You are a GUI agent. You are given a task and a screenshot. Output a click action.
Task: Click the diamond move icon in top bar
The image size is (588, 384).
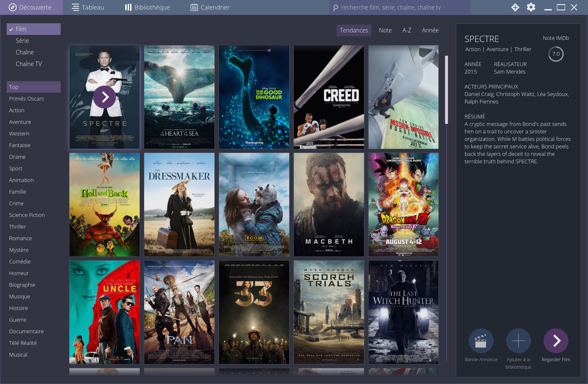515,7
